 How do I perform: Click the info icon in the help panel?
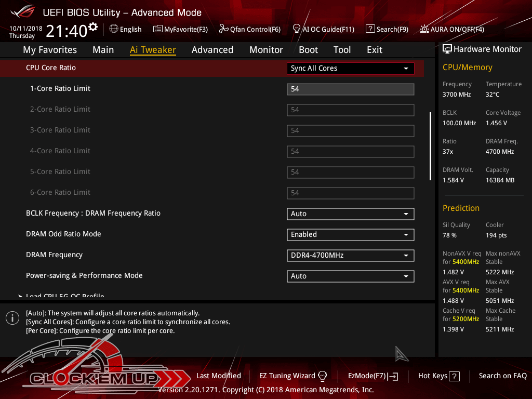[x=12, y=318]
